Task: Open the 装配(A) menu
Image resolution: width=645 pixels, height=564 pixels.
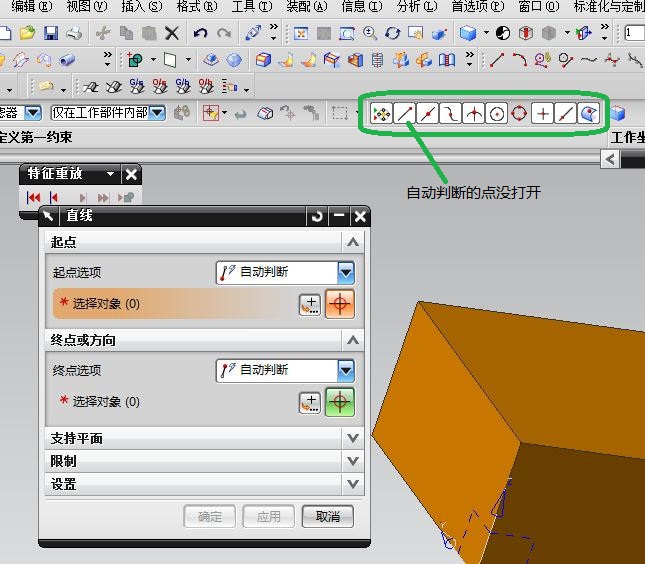Action: tap(307, 6)
